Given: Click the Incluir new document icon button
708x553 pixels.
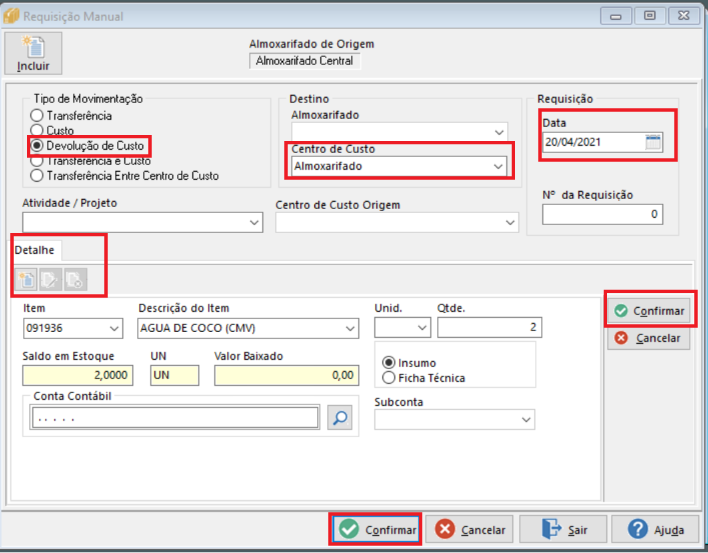Looking at the screenshot, I should (x=33, y=53).
